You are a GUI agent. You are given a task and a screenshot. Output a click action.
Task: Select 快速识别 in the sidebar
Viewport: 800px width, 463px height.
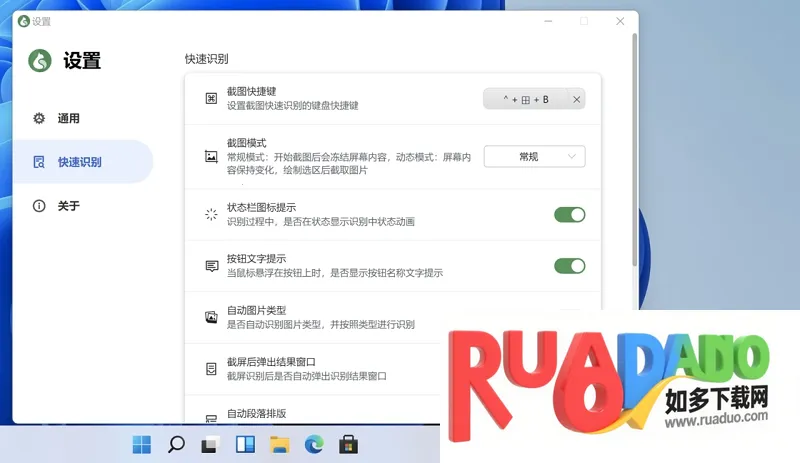pyautogui.click(x=78, y=162)
